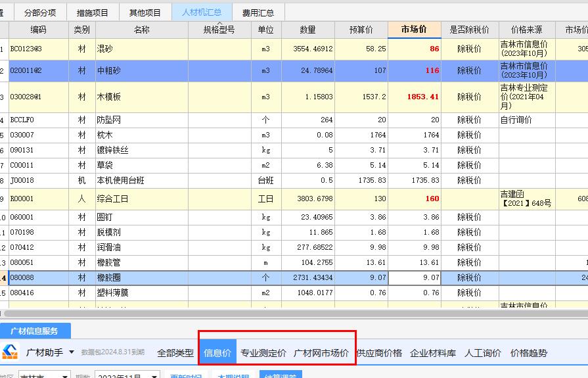Screen dimensions: 588x378
Task: Click the red market price 160 for 综合工日
Action: (x=415, y=199)
